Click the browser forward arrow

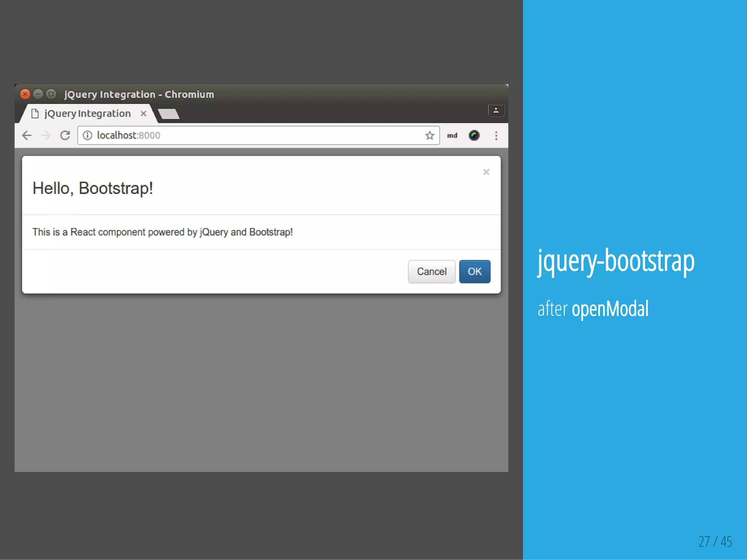point(46,136)
